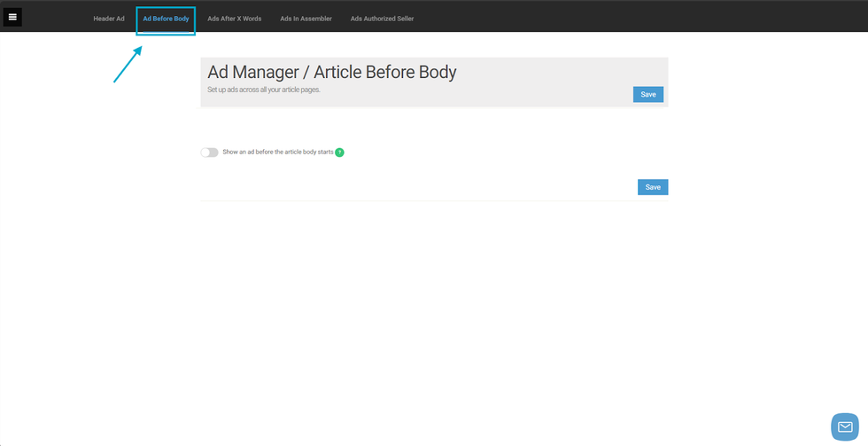Open the hamburger menu icon
This screenshot has width=868, height=446.
(12, 17)
